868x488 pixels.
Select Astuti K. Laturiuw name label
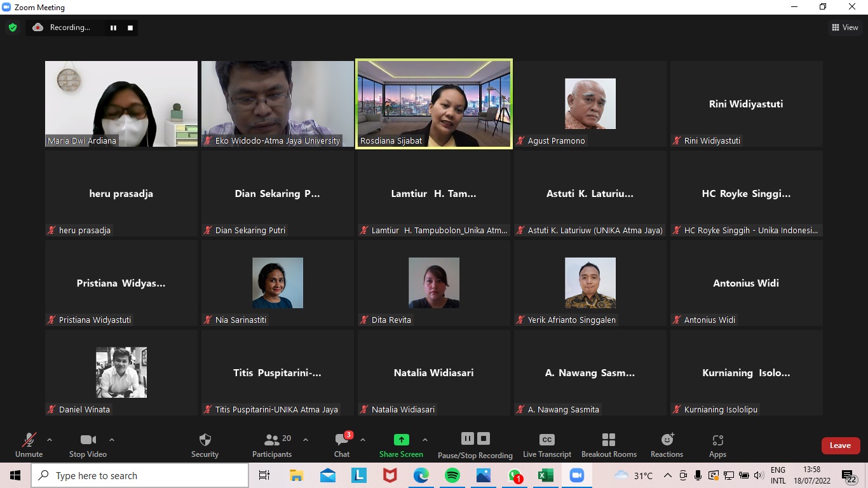click(x=595, y=231)
